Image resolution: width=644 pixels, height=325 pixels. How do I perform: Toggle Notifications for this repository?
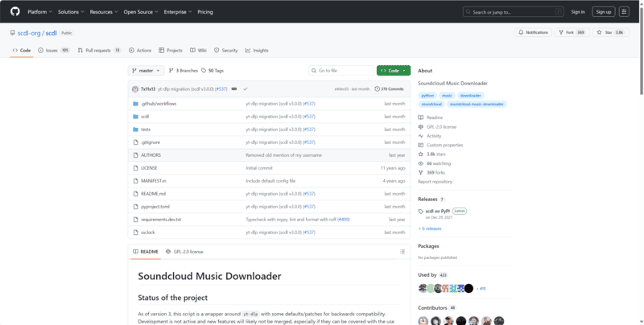pyautogui.click(x=532, y=32)
